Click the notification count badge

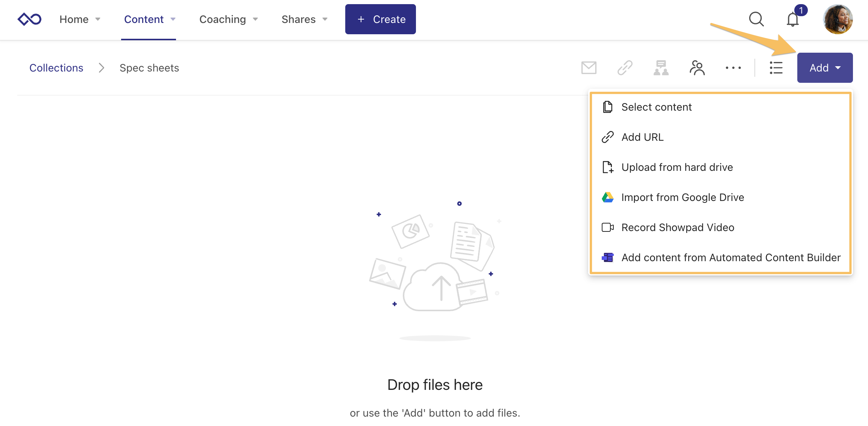pos(801,10)
